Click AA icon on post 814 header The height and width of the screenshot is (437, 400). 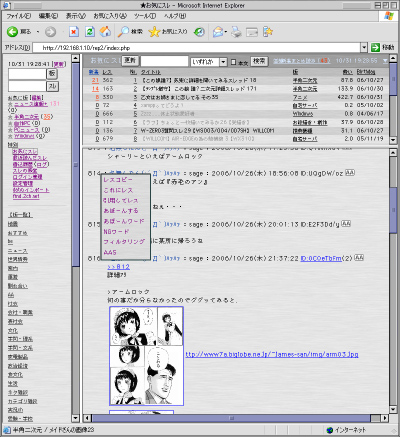coord(350,173)
